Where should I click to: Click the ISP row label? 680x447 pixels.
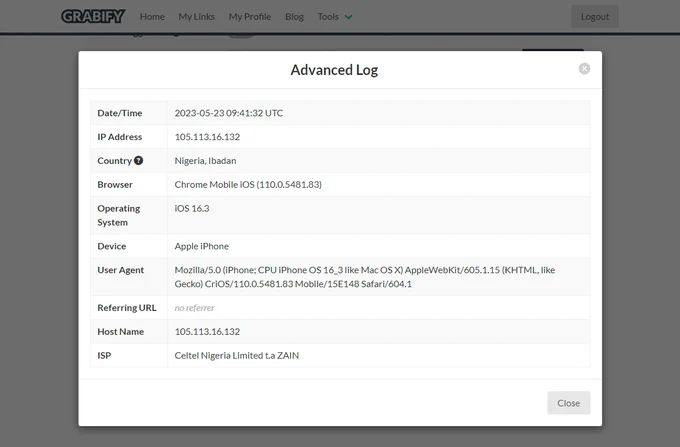(x=104, y=356)
